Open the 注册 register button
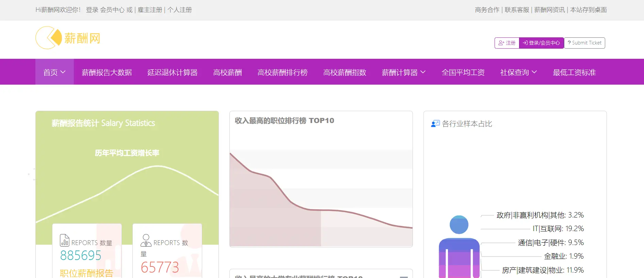The image size is (644, 278). [507, 43]
